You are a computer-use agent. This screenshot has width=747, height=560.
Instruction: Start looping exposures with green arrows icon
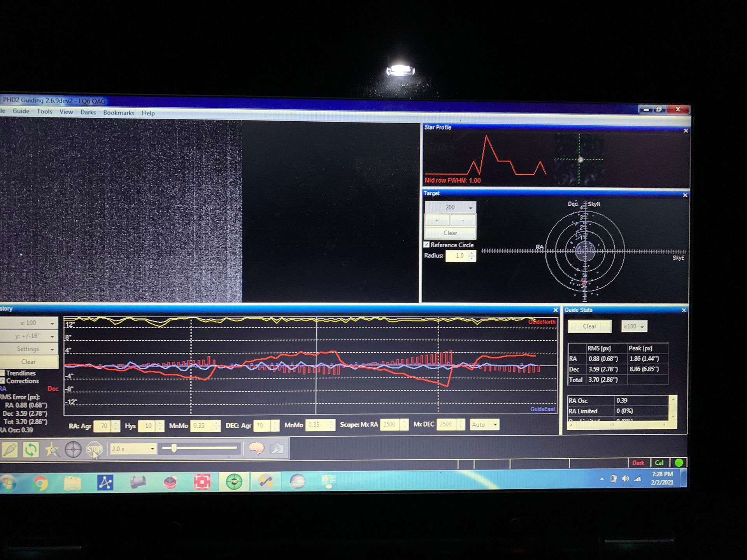(31, 450)
